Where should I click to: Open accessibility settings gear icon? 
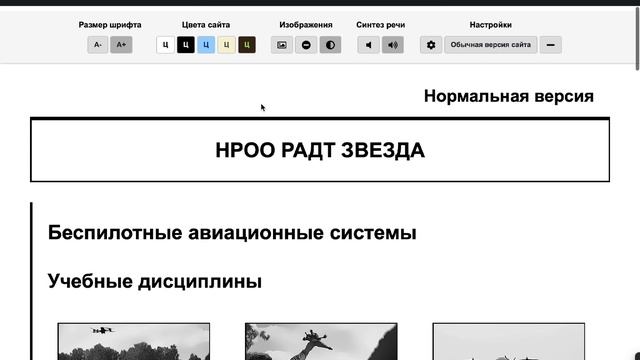pyautogui.click(x=431, y=45)
